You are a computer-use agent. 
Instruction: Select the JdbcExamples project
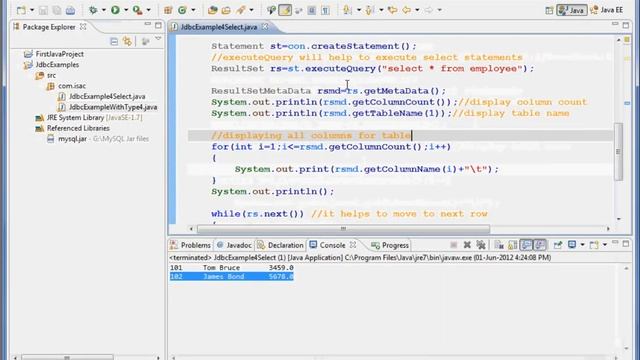coord(57,64)
